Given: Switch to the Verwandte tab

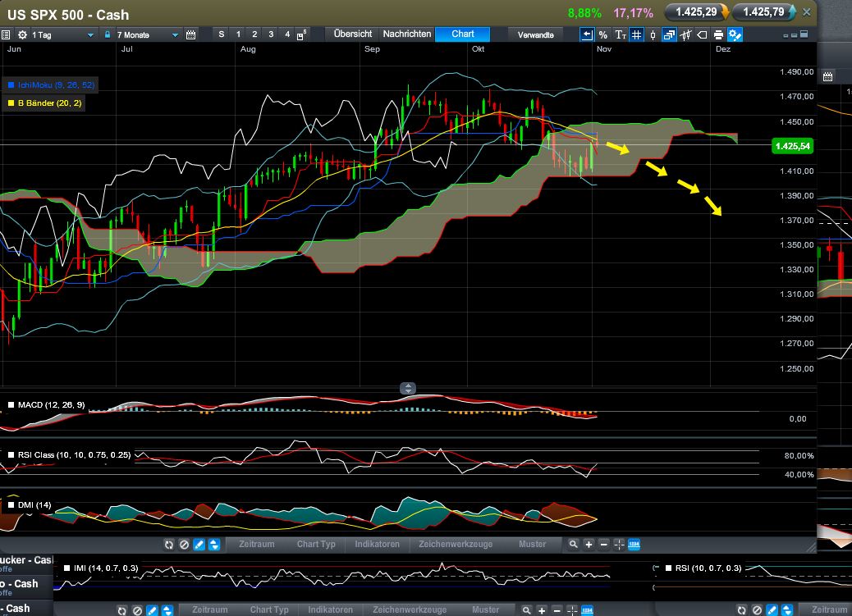Looking at the screenshot, I should click(x=536, y=34).
